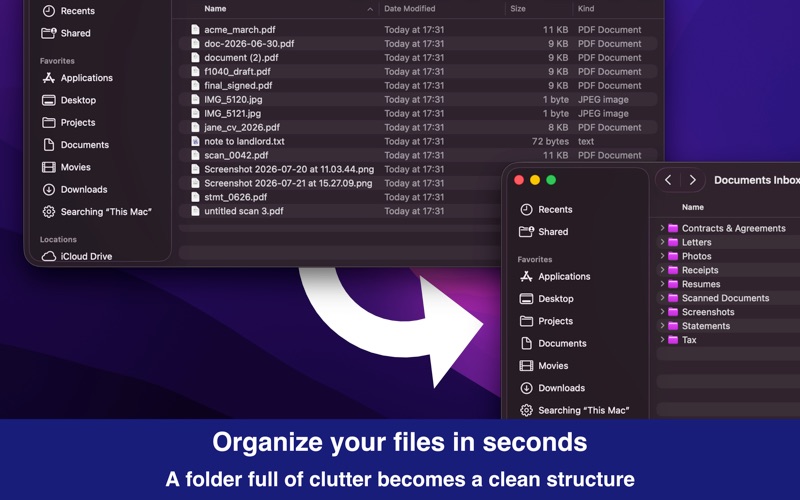
Task: Expand the Letters folder
Action: (662, 242)
